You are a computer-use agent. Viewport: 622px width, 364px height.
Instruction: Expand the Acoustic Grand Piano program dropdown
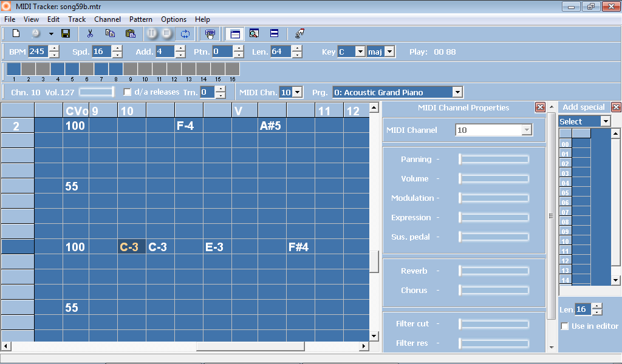pos(457,92)
